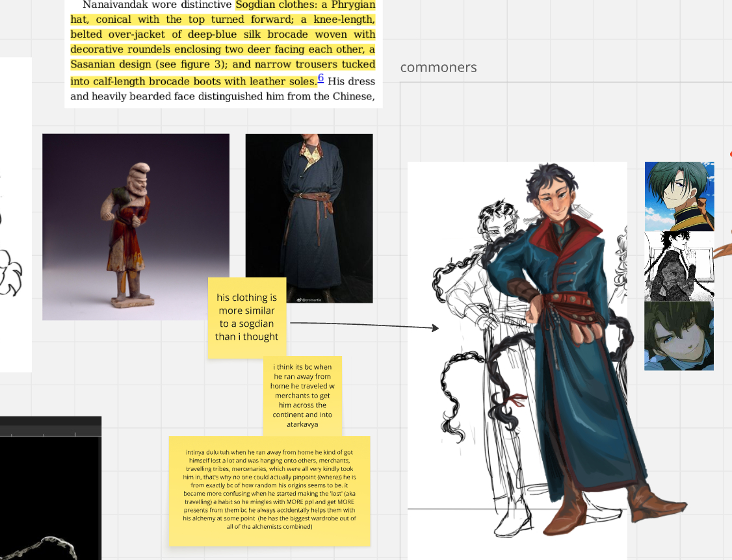This screenshot has width=732, height=560.
Task: Select the green-haired anime character image
Action: (679, 196)
